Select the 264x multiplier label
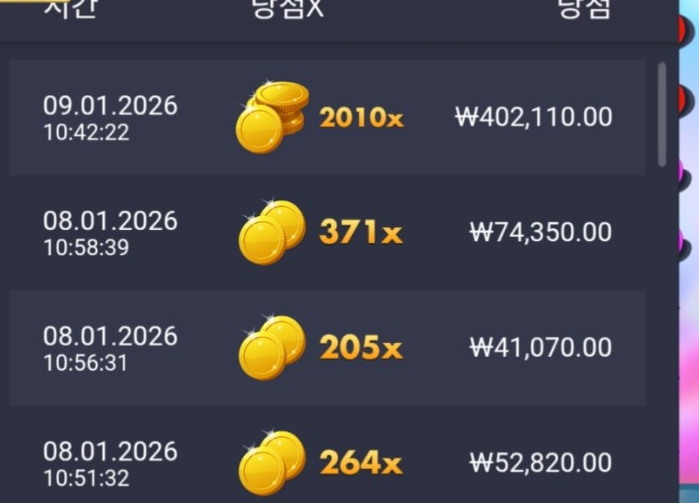This screenshot has height=503, width=699. 362,462
